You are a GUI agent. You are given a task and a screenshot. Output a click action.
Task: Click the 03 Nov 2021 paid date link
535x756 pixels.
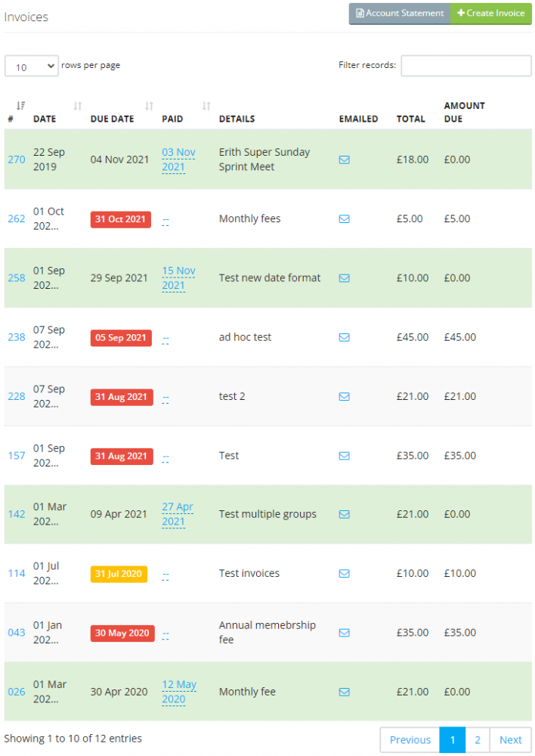coord(178,160)
